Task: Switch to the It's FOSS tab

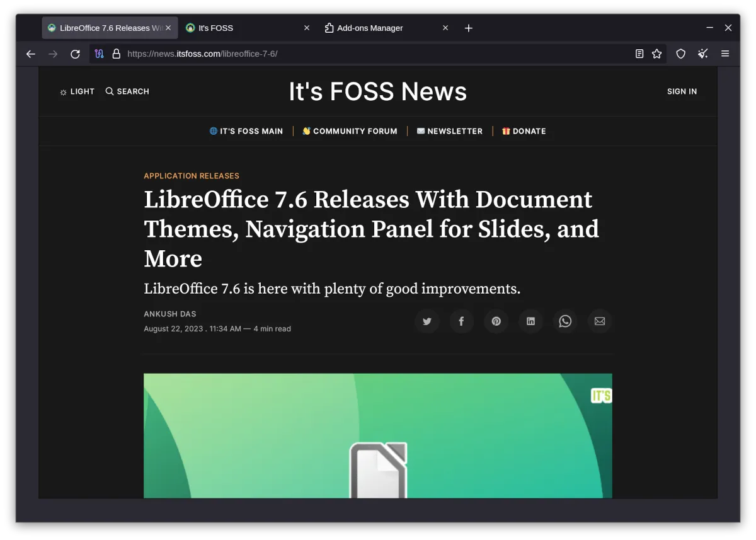Action: click(243, 28)
